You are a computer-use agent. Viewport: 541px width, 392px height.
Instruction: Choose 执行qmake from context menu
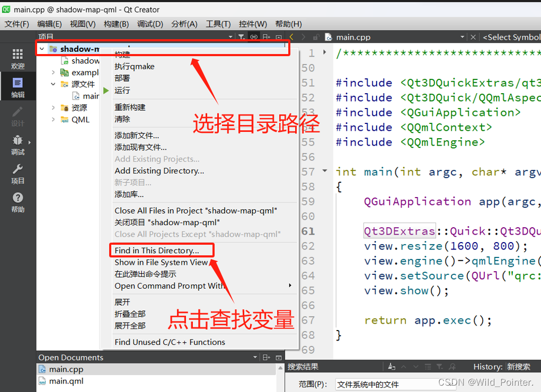[x=135, y=67]
